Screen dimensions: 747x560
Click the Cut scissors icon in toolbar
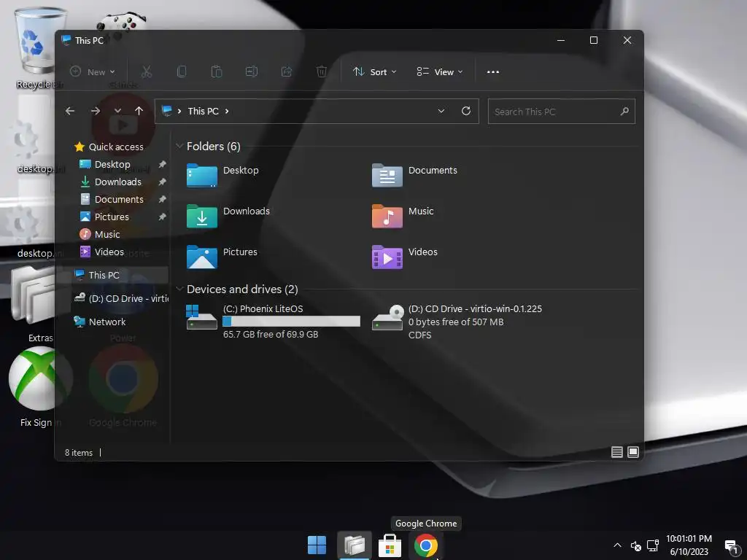point(146,72)
